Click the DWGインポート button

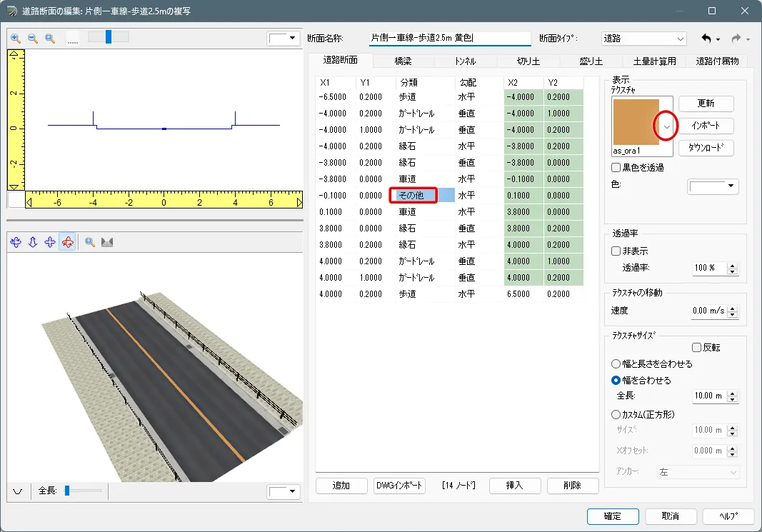click(399, 486)
